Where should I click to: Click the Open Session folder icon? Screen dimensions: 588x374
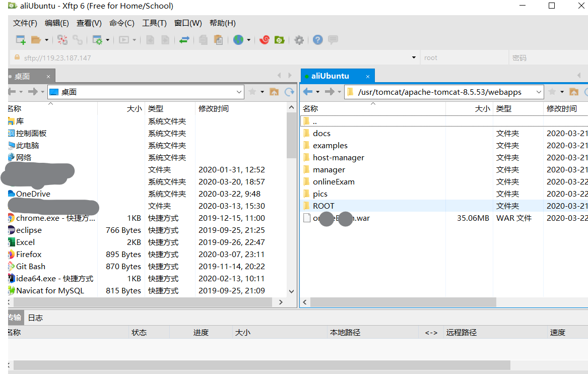36,40
